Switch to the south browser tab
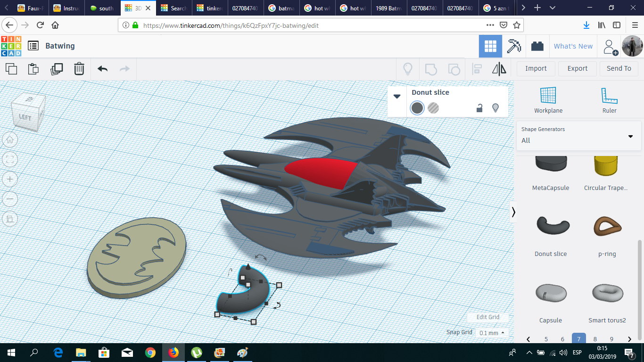Image resolution: width=644 pixels, height=362 pixels. click(103, 8)
